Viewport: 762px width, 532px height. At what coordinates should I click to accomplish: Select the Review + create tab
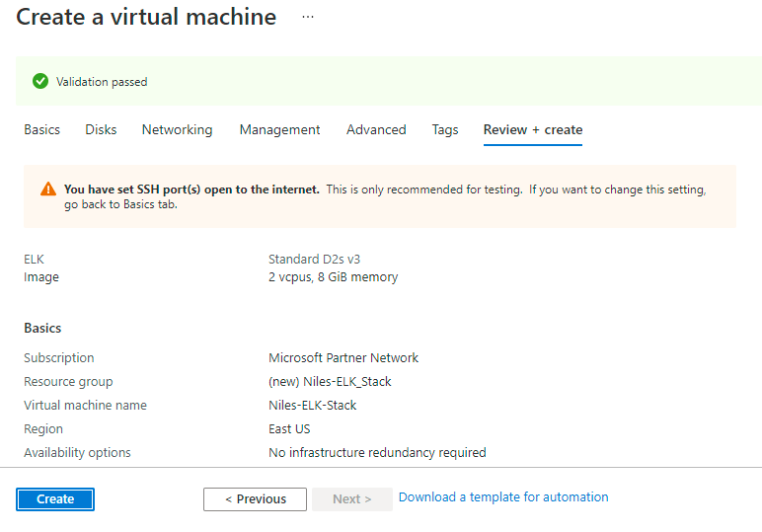click(532, 129)
